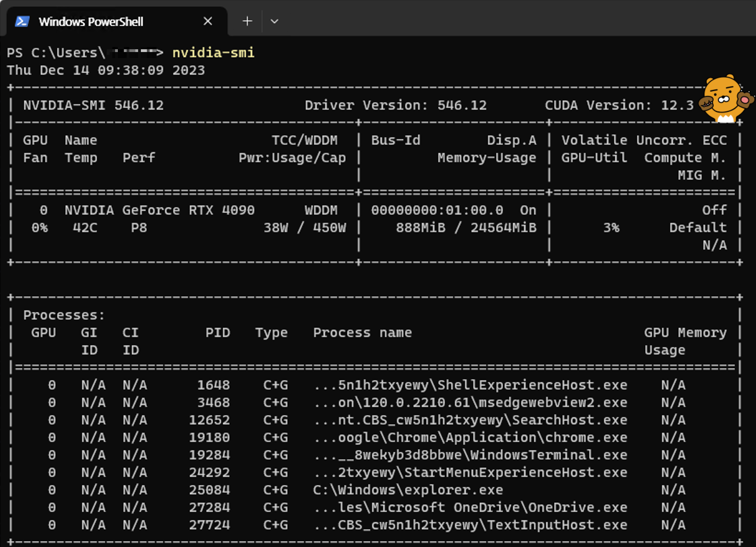Viewport: 756px width, 547px height.
Task: Click the msedgewebview2.exe process row
Action: 374,403
